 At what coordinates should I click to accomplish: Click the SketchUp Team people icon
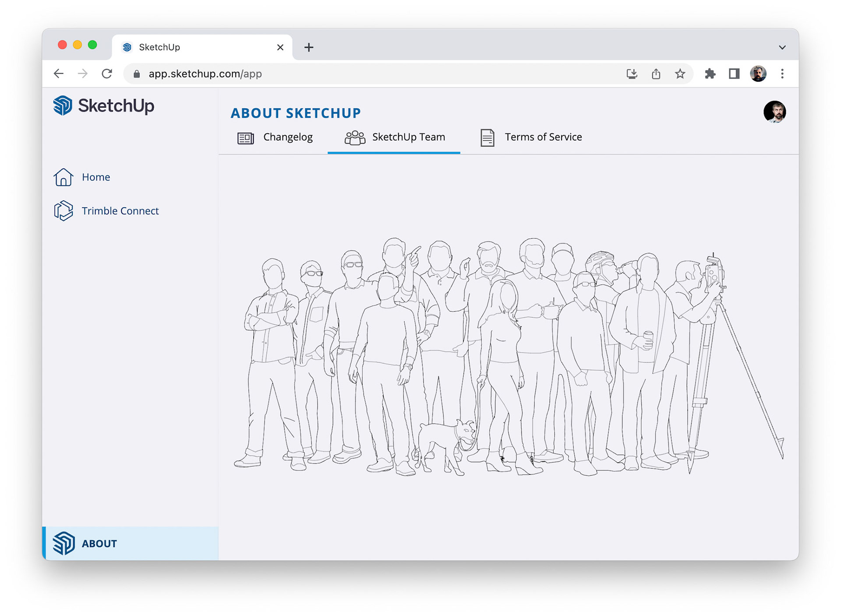coord(354,138)
